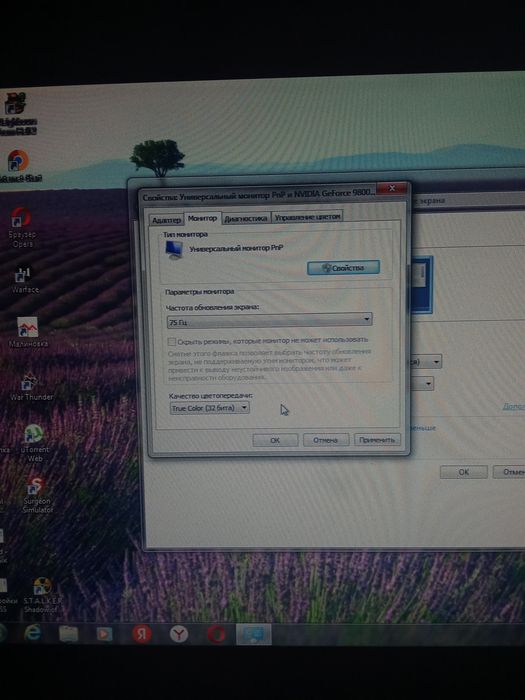Screen dimensions: 525x700
Task: Toggle the hide unsupported modes checkbox
Action: click(171, 342)
